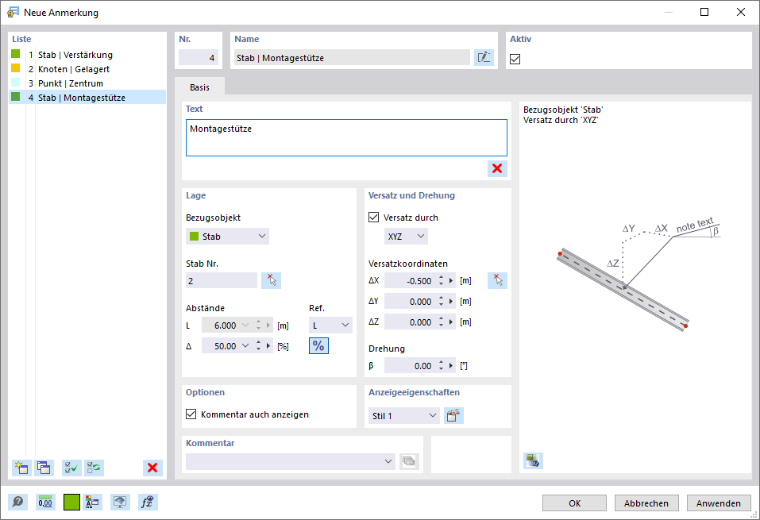This screenshot has width=760, height=520.
Task: Select list entry 4 Stab | Montagestütze
Action: [x=87, y=97]
